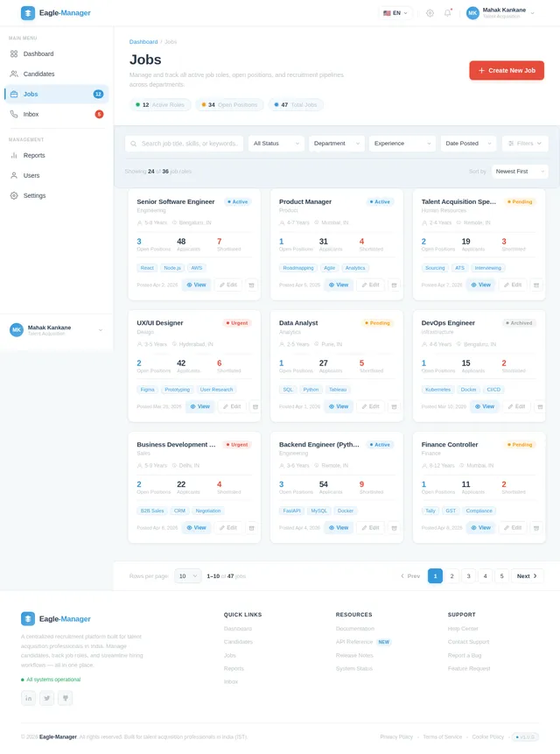Viewport: 560px width, 754px height.
Task: Change the rows per page dropdown
Action: coord(188,576)
